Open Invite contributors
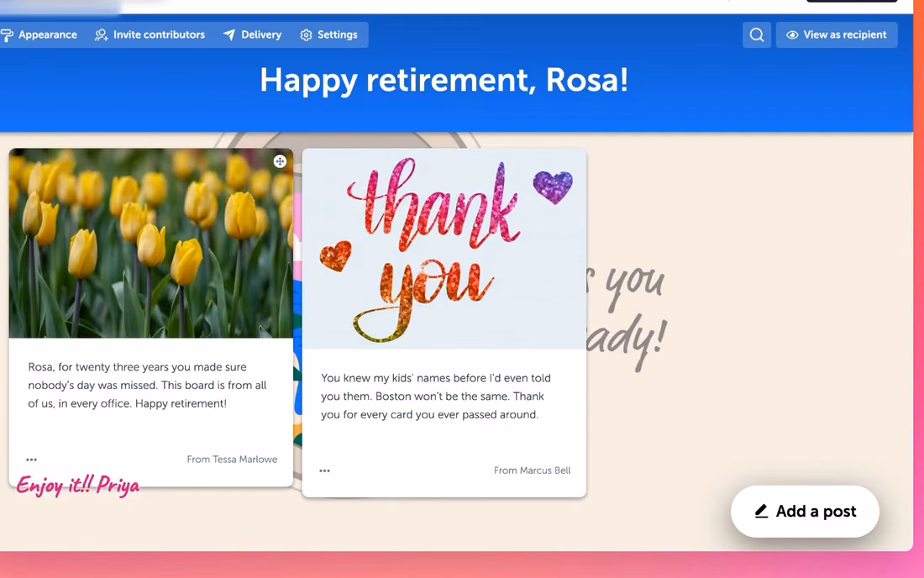924x578 pixels. (x=150, y=34)
